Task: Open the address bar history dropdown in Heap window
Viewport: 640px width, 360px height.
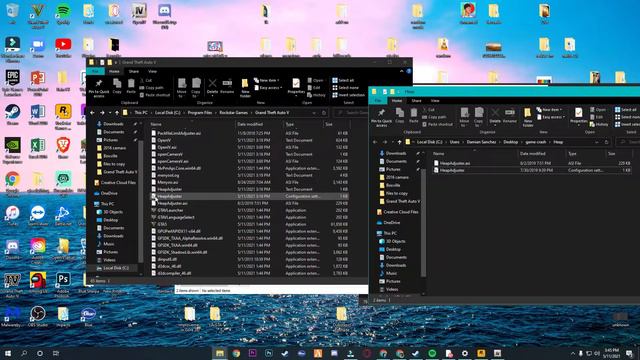Action: 596,142
